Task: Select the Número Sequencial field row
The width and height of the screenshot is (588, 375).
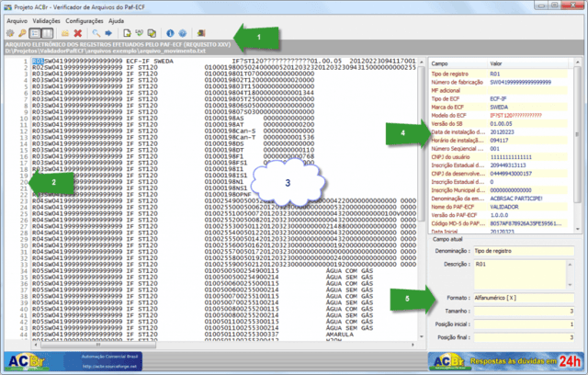Action: pyautogui.click(x=499, y=149)
